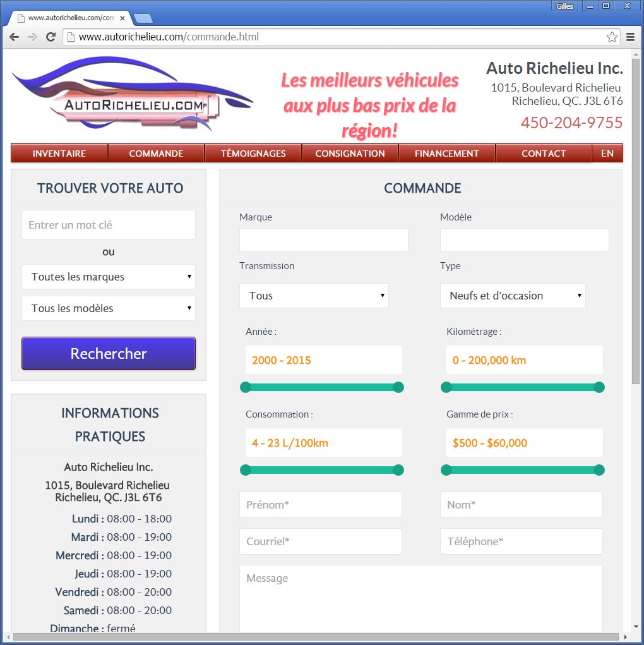This screenshot has height=645, width=644.
Task: Click the scrollbar up arrow
Action: pos(636,54)
